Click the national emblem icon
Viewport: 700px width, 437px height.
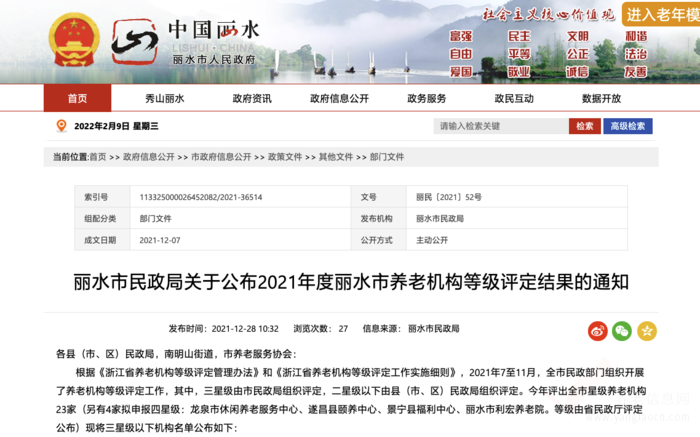71,40
